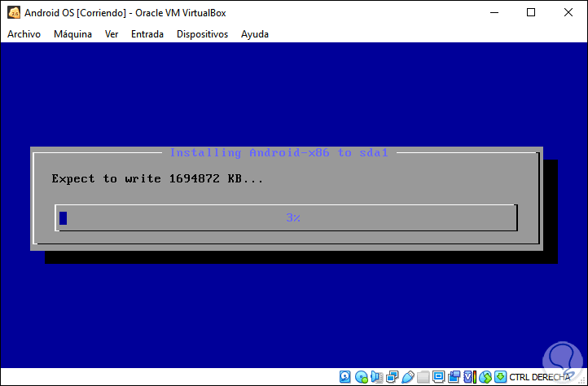Click the mouse integration status icon
This screenshot has height=386, width=588.
click(485, 376)
